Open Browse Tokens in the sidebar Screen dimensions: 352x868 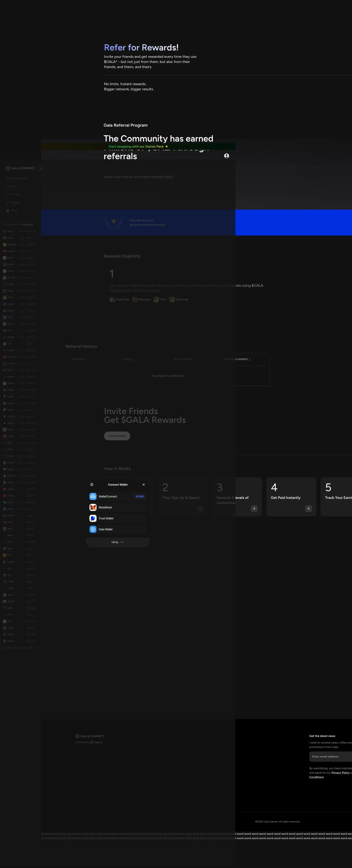tap(19, 178)
